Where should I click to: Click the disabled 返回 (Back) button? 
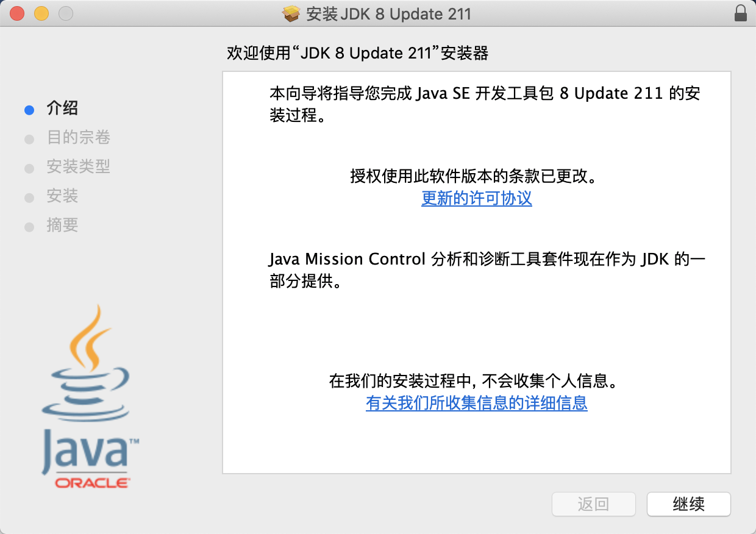click(x=593, y=504)
